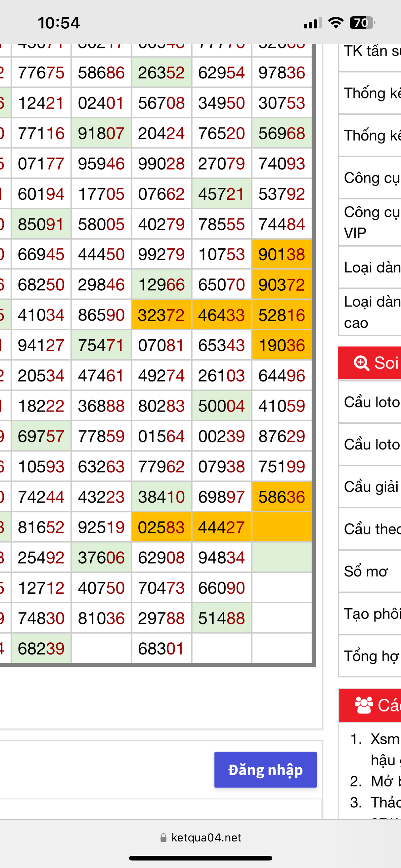This screenshot has height=868, width=401.
Task: Click the orange cell with number 02583
Action: click(161, 527)
